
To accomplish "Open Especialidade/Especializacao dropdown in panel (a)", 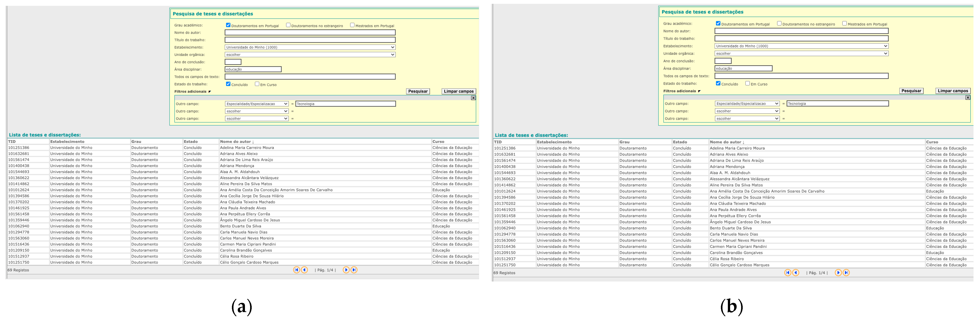I will (257, 104).
